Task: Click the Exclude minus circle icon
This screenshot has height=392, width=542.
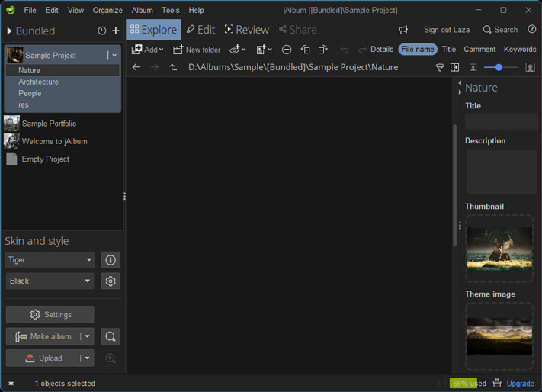Action: click(286, 50)
